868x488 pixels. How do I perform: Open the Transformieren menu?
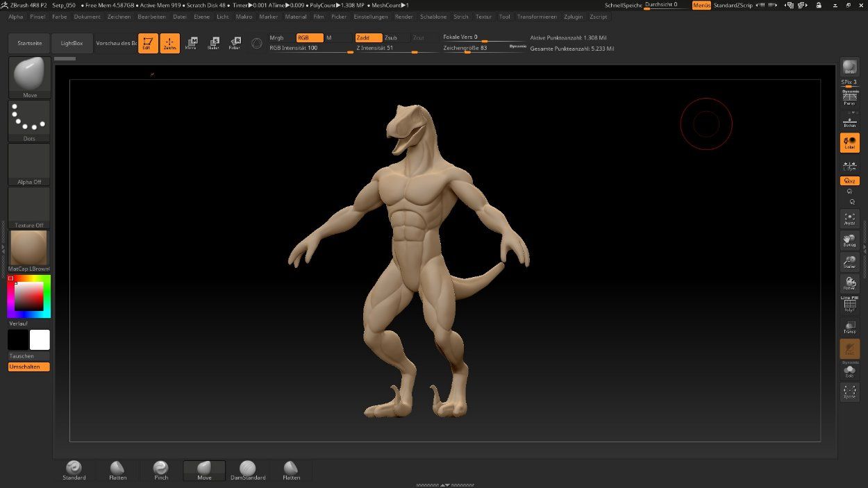tap(537, 17)
